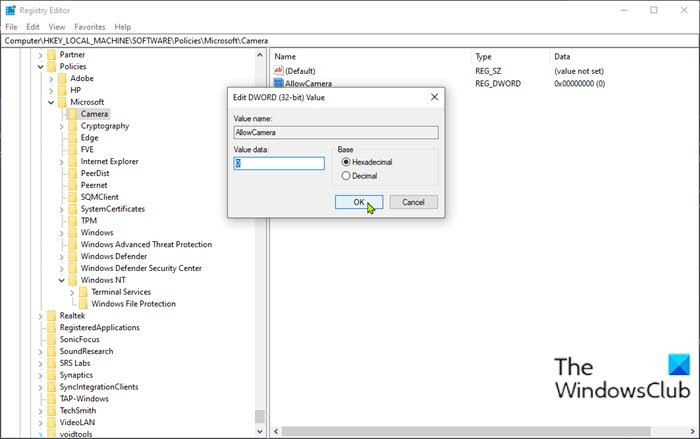Select the SoundResearch key
Viewport: 700px width, 439px height.
click(x=86, y=351)
